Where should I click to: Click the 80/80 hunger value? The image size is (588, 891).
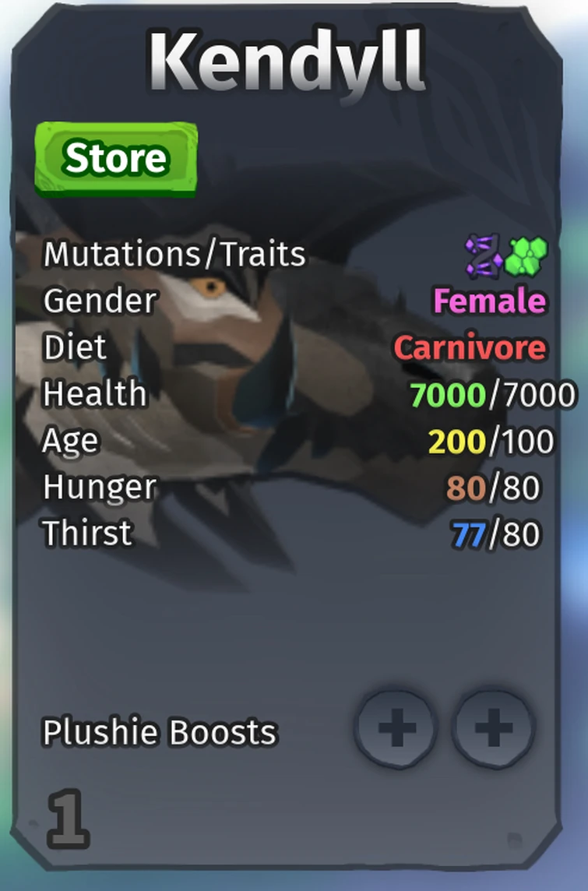[492, 488]
